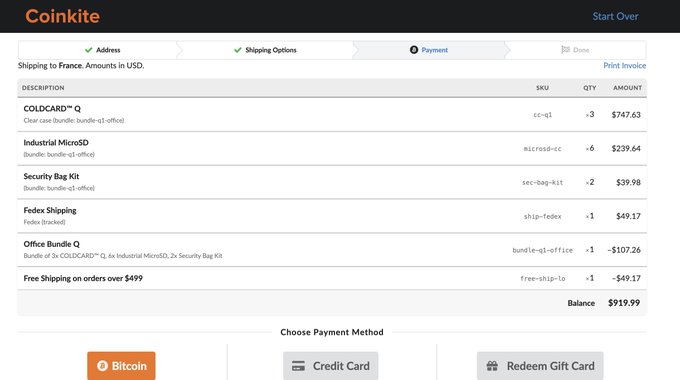The image size is (680, 380).
Task: Click the ×6 quantity for Industrial MicroSD
Action: pyautogui.click(x=590, y=148)
